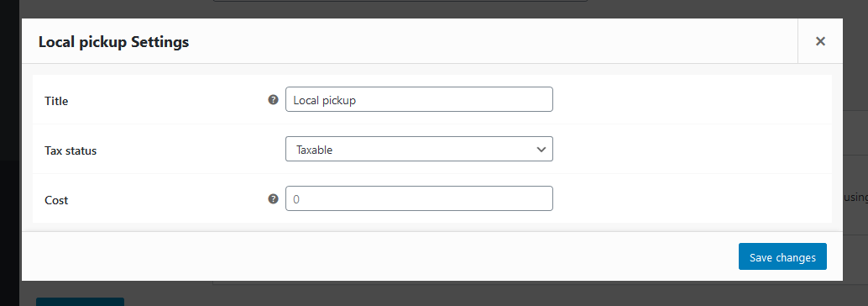Click the Save changes button
Screen dimensions: 868x306
pos(782,256)
